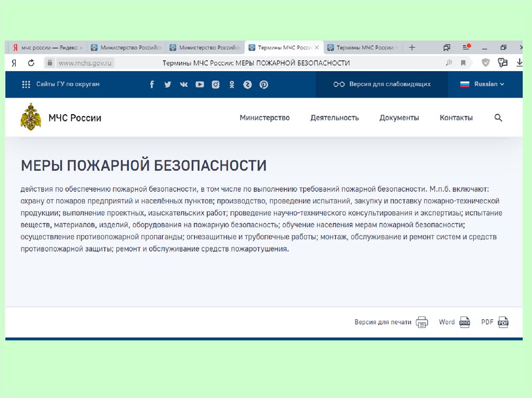This screenshot has width=532, height=398.
Task: Open the Контакты menu
Action: (x=456, y=118)
